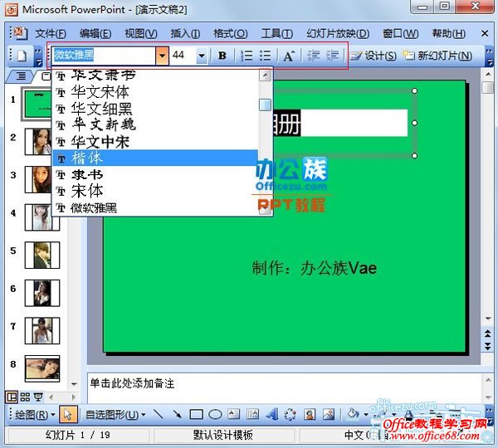Insert a horizontal text box
Screen dimensions: 498x448
coord(234,414)
